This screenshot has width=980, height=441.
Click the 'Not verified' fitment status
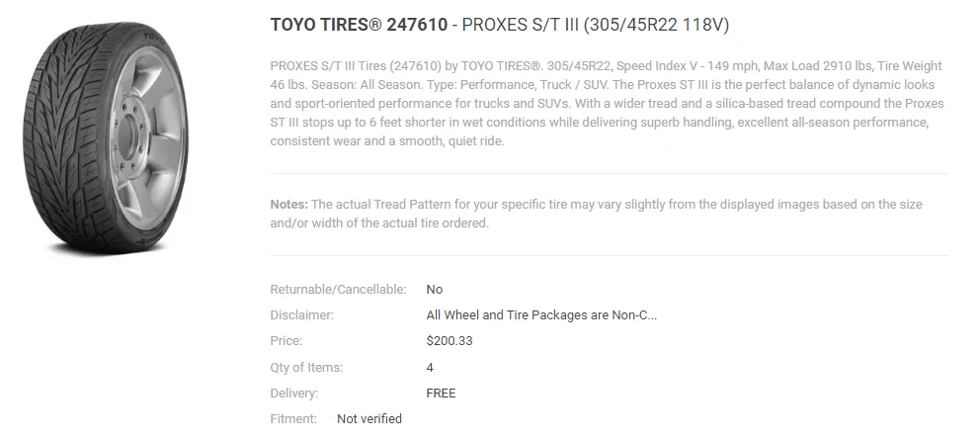(x=369, y=419)
